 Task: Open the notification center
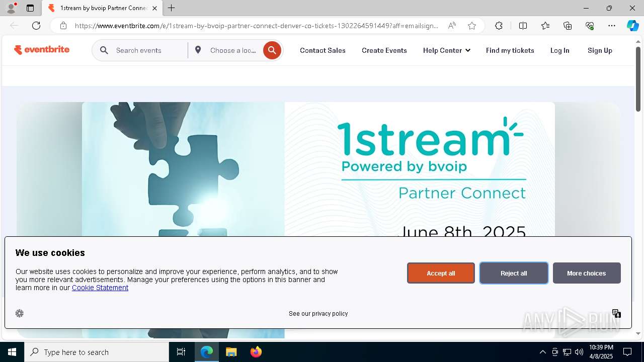coord(627,352)
